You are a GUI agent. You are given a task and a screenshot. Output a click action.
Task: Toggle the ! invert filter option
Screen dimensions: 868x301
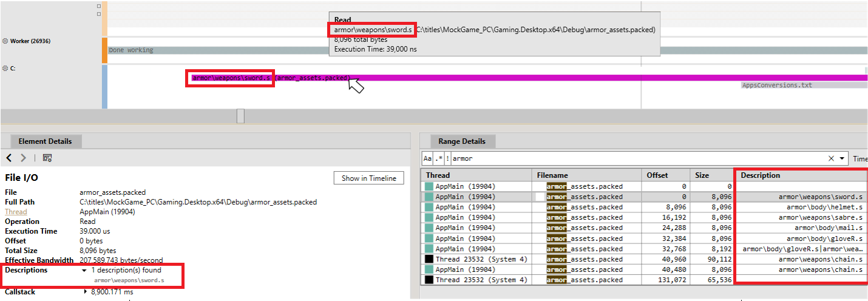447,158
